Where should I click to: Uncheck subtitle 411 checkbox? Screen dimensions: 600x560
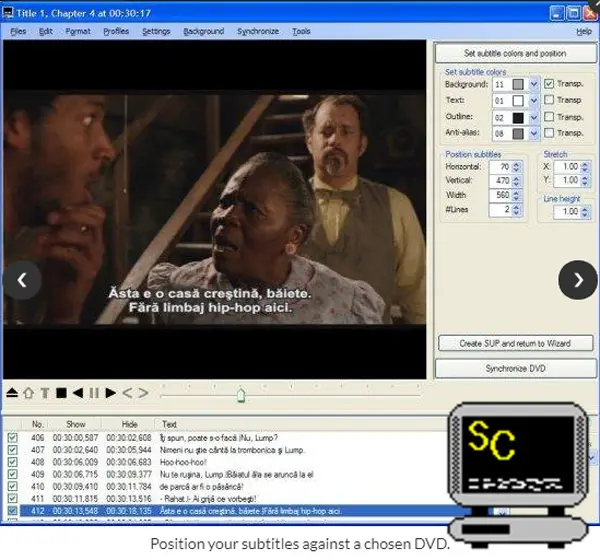tap(12, 499)
